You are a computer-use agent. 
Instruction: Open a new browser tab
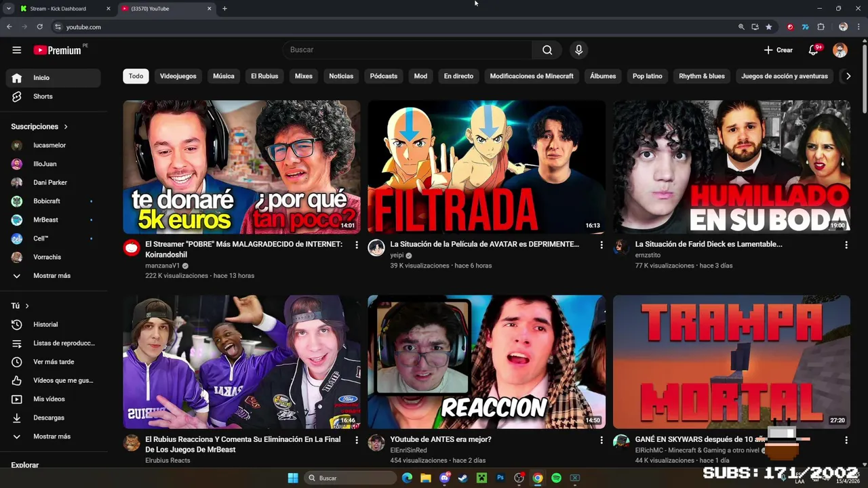(x=224, y=9)
